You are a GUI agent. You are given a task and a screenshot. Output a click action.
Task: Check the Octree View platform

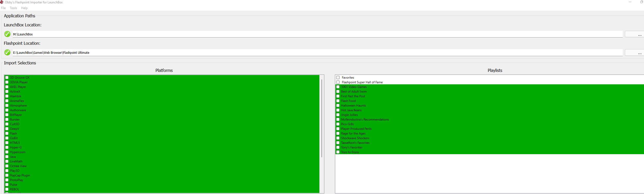pyautogui.click(x=7, y=166)
